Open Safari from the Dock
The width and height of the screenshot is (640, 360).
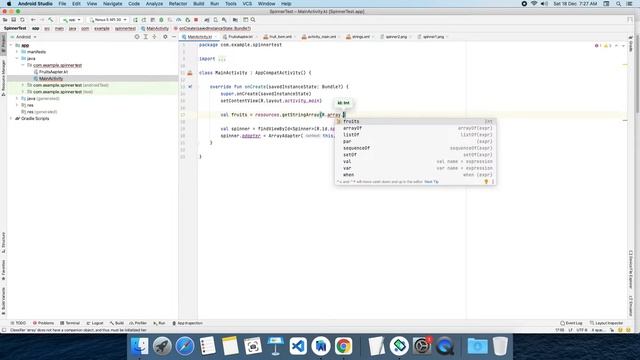[185, 347]
